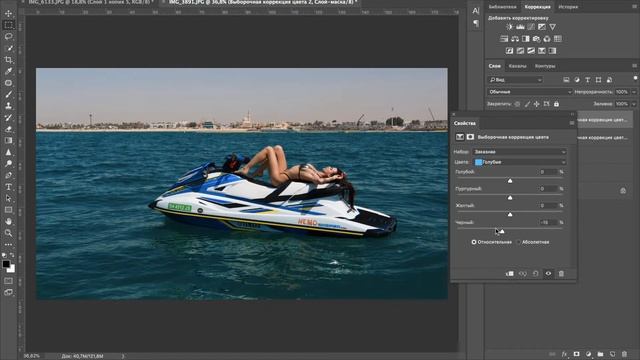
Task: Toggle adjustment visibility eye in Properties
Action: point(548,274)
